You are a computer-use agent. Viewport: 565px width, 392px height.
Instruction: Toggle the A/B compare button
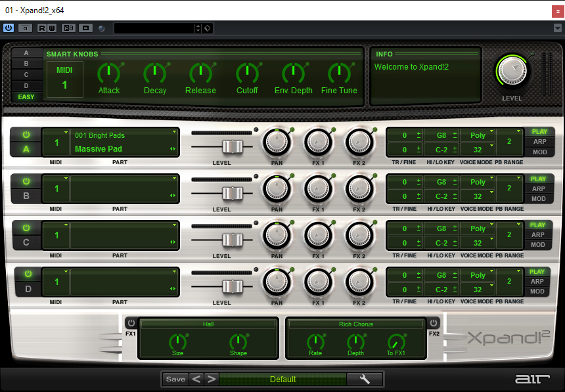point(68,28)
